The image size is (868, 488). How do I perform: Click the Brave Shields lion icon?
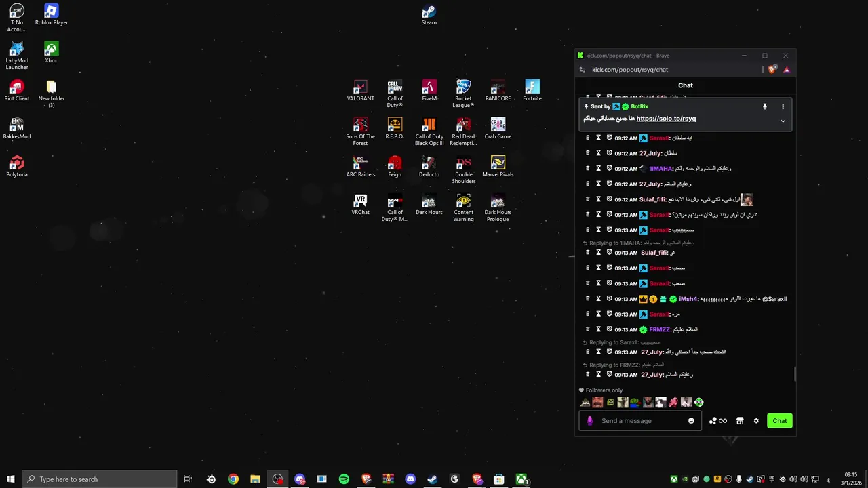click(772, 70)
